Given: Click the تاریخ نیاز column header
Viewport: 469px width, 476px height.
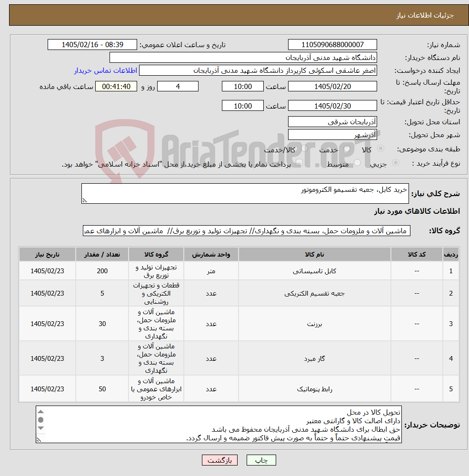Looking at the screenshot, I should [x=47, y=254].
